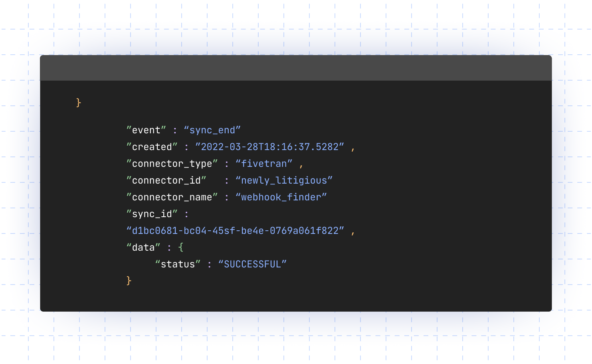
Task: Click the closing brace below "status"
Action: 129,281
